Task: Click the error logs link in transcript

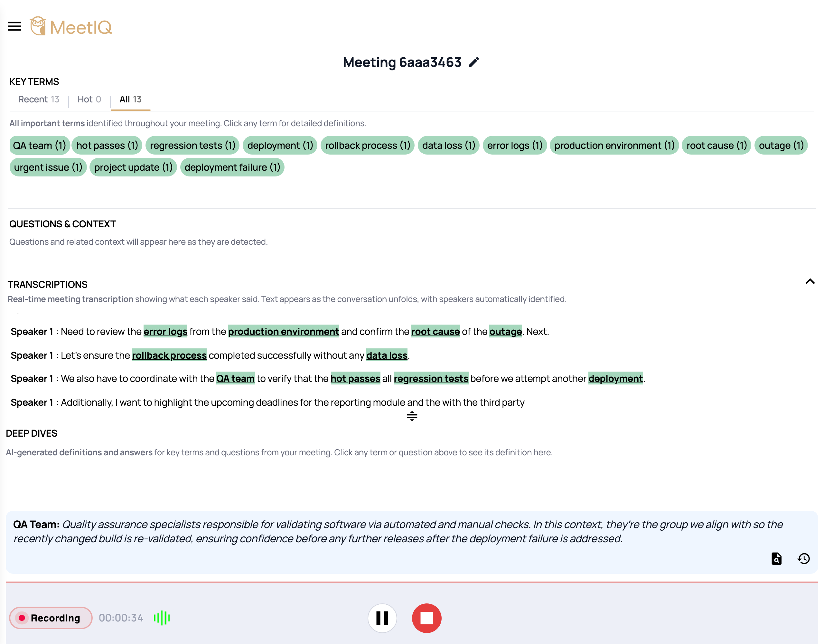Action: 165,331
